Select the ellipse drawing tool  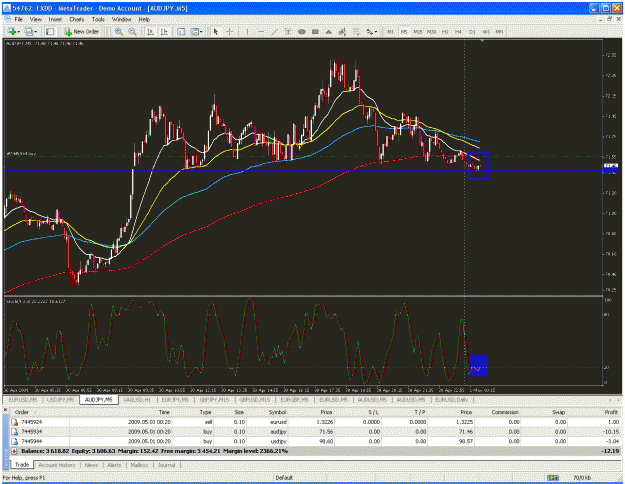301,31
